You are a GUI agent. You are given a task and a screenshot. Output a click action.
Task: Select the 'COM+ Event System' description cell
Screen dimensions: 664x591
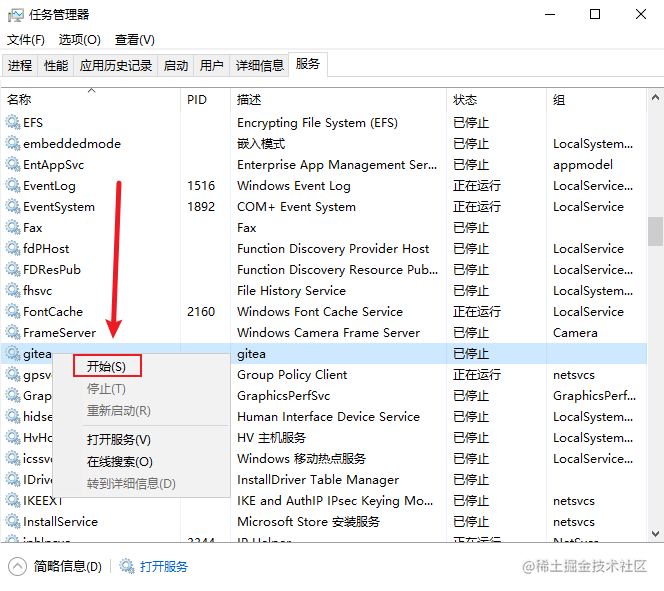[x=296, y=207]
